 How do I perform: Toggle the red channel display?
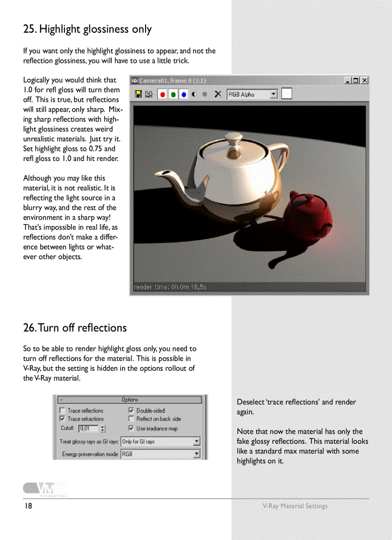[162, 94]
